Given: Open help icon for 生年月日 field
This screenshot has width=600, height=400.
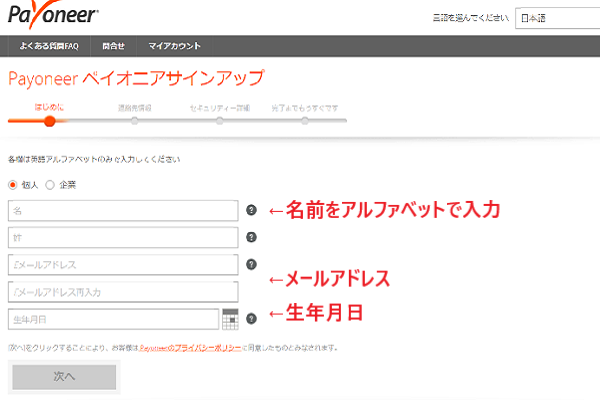Looking at the screenshot, I should pyautogui.click(x=251, y=319).
